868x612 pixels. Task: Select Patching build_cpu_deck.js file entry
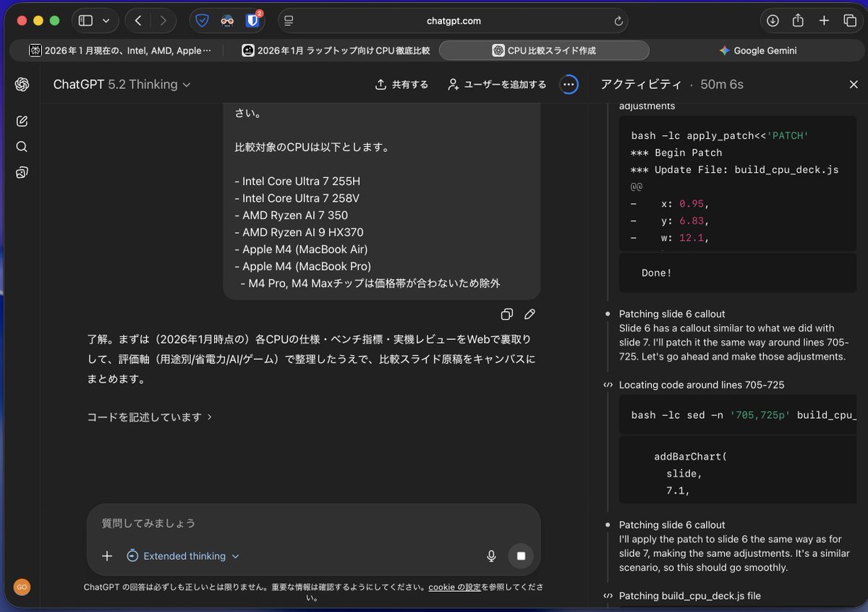[690, 596]
